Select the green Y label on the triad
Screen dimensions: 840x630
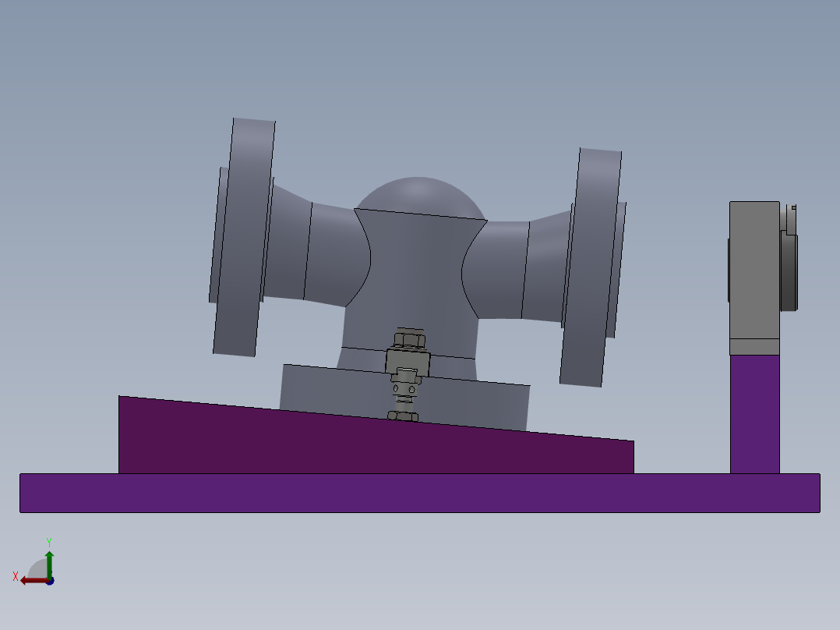49,540
